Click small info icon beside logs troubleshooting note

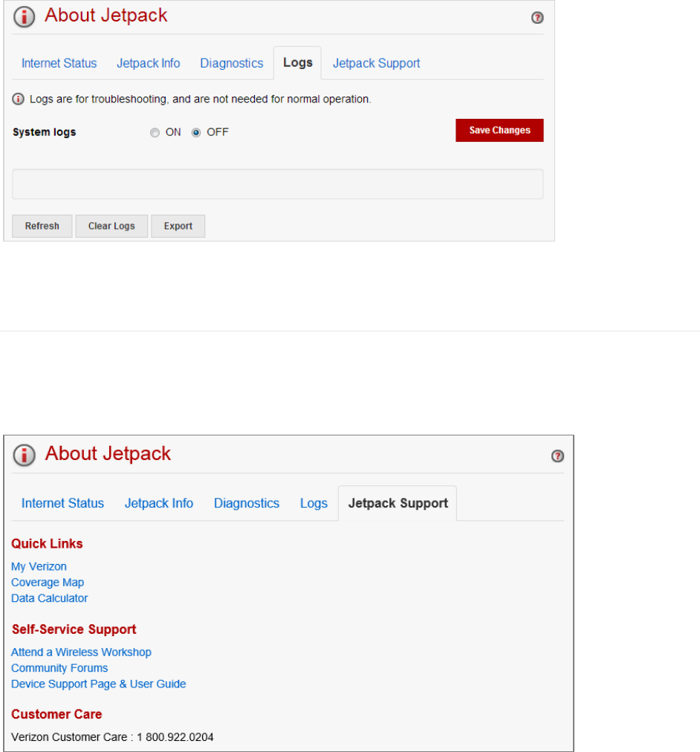(x=18, y=100)
